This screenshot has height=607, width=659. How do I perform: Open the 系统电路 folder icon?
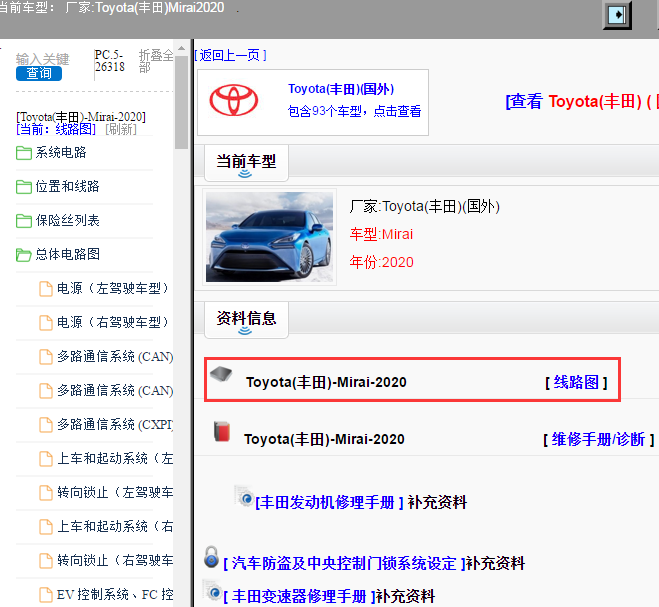pos(24,153)
